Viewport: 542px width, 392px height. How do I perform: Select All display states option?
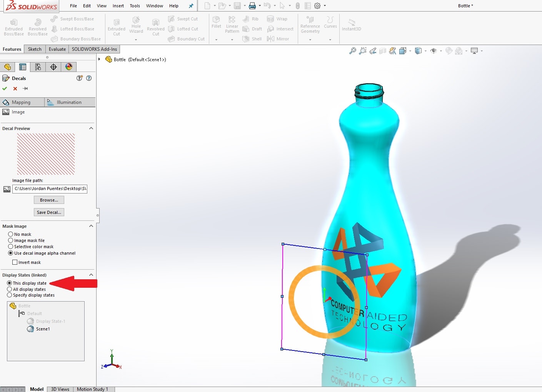click(x=10, y=289)
